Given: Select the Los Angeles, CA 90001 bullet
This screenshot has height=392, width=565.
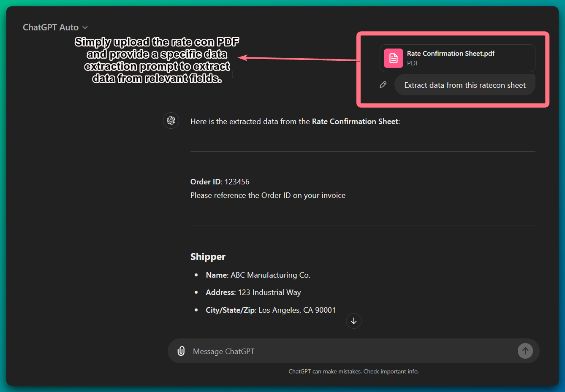Looking at the screenshot, I should click(x=270, y=310).
